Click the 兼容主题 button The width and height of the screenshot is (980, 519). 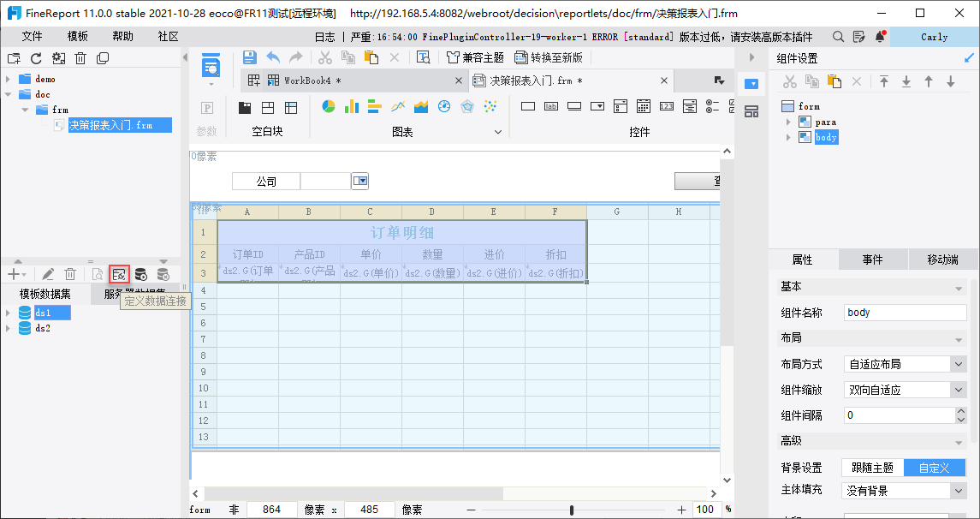[475, 57]
